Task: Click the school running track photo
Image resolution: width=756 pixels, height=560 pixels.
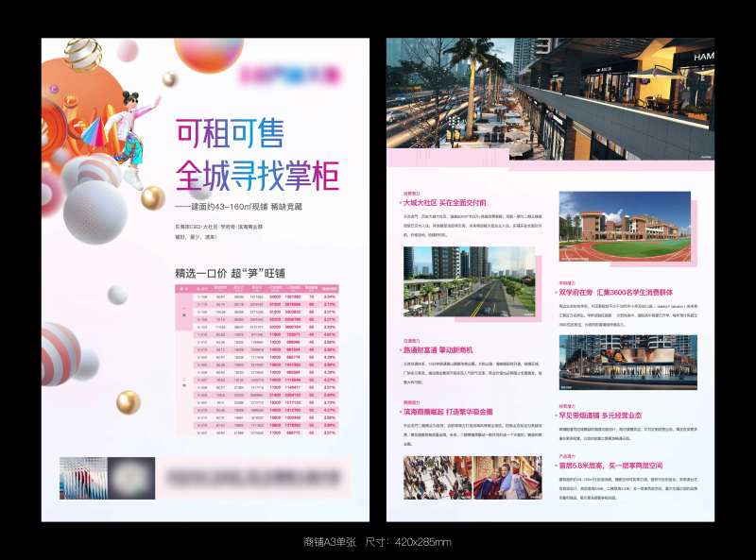Action: pos(624,227)
